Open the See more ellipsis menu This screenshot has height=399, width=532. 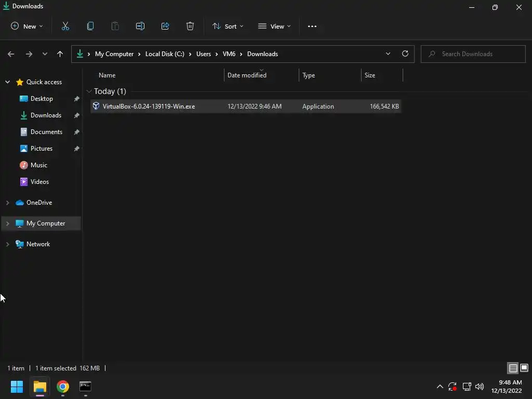[312, 26]
